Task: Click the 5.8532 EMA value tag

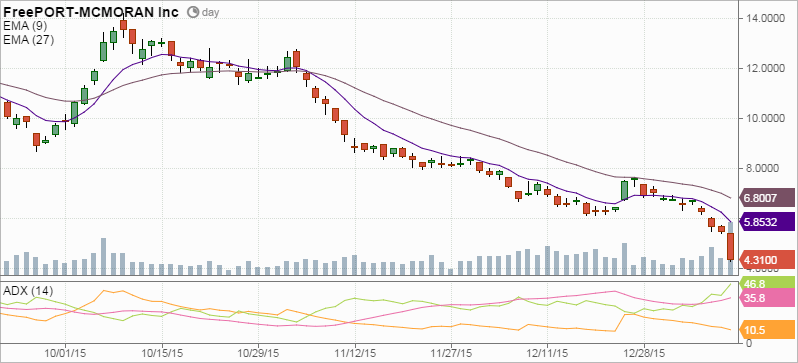Action: pos(766,222)
